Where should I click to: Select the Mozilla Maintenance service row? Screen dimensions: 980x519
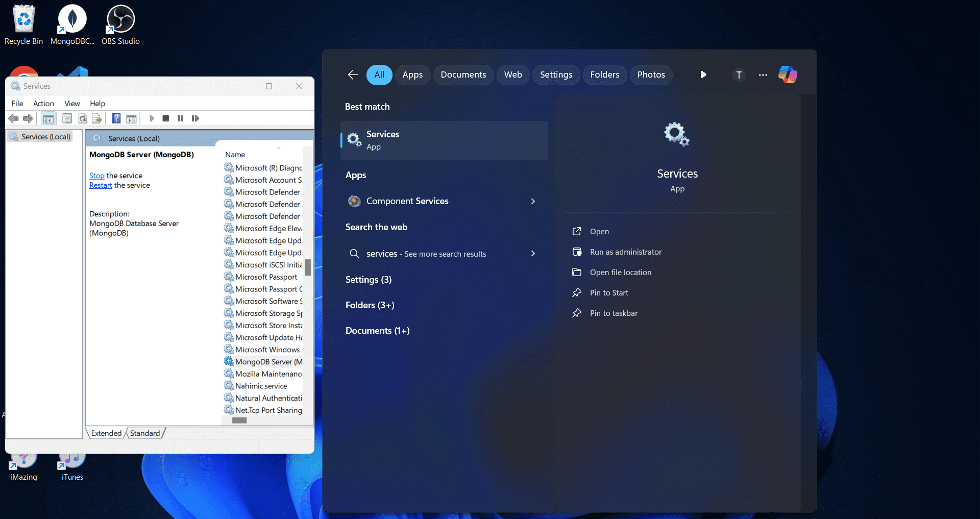click(263, 374)
